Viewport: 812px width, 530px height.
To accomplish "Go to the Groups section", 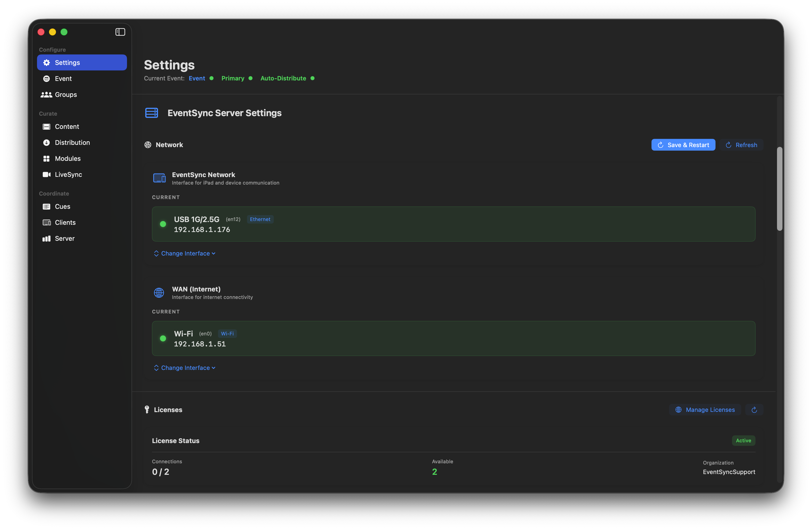I will [x=82, y=95].
